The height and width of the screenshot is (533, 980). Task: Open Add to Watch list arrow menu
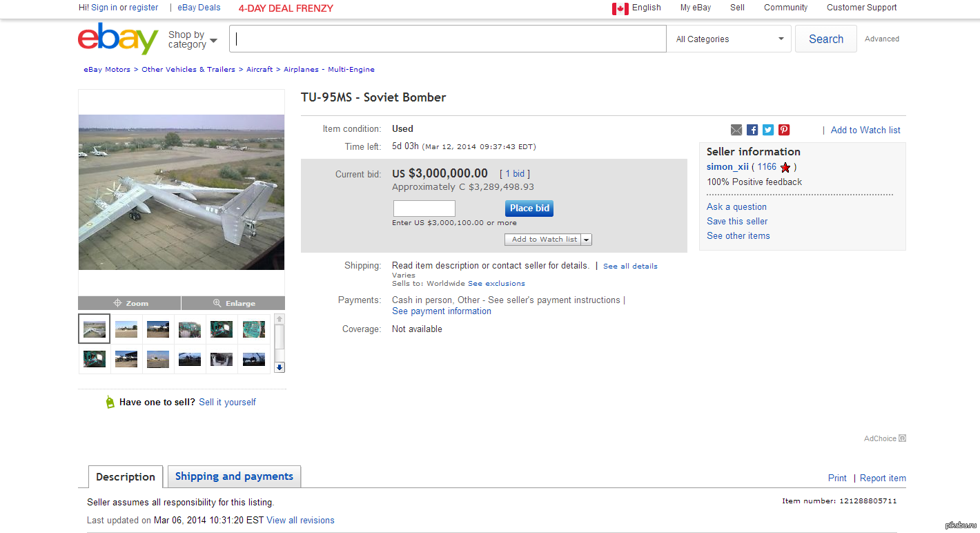587,240
